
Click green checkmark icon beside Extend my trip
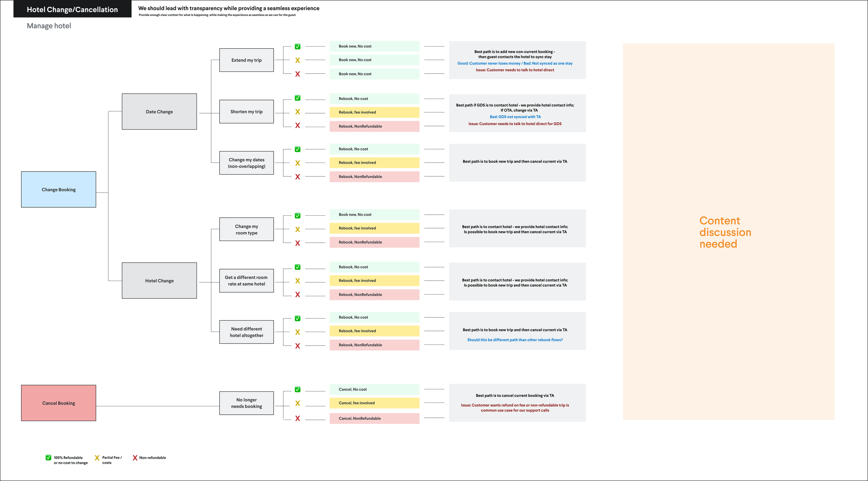pyautogui.click(x=298, y=47)
